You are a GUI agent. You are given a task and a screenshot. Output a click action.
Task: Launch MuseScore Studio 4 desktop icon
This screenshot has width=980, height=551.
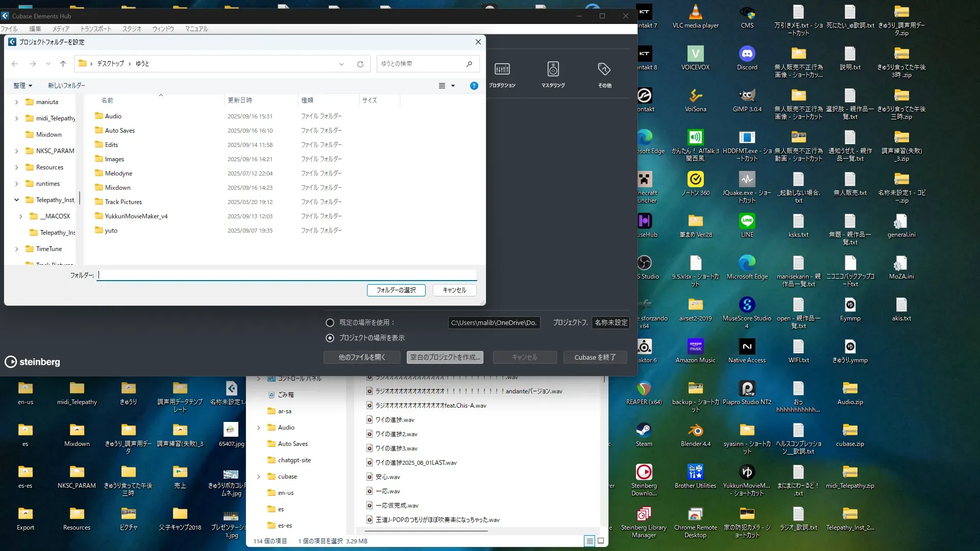click(x=747, y=305)
